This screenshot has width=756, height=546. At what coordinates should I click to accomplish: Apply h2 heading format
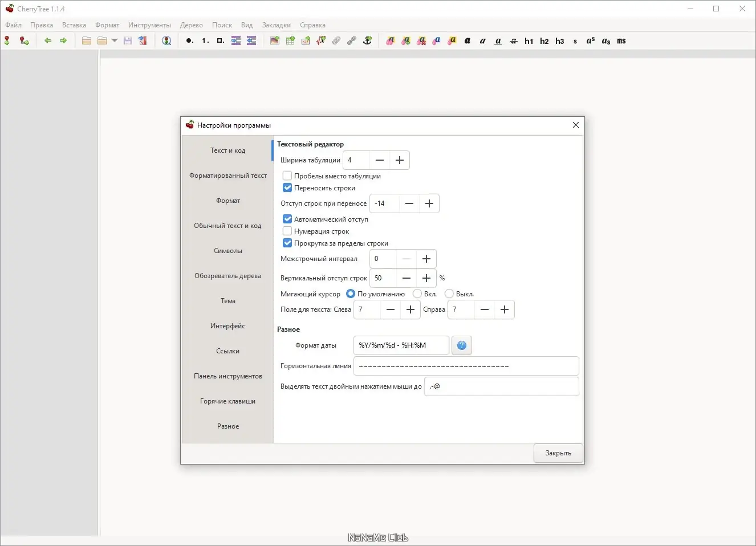544,40
